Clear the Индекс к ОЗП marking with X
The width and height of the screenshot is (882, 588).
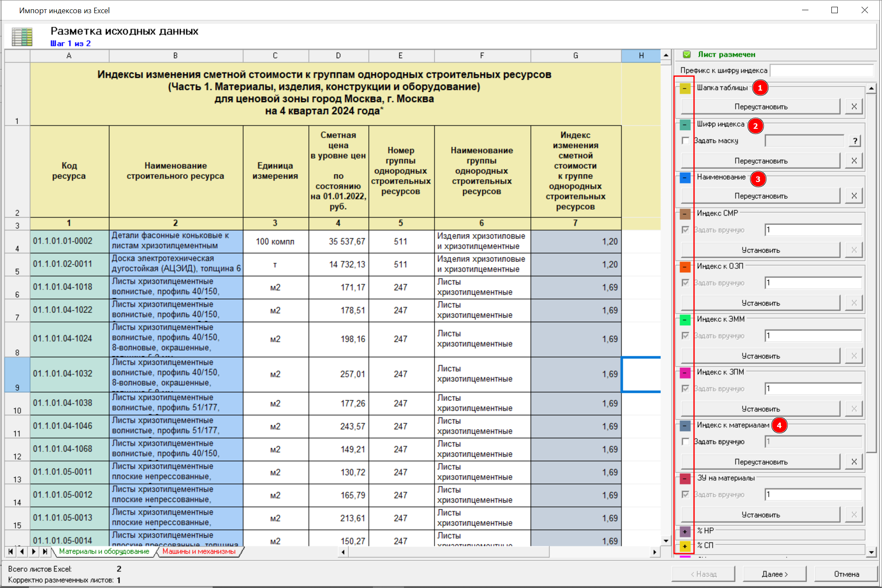854,303
